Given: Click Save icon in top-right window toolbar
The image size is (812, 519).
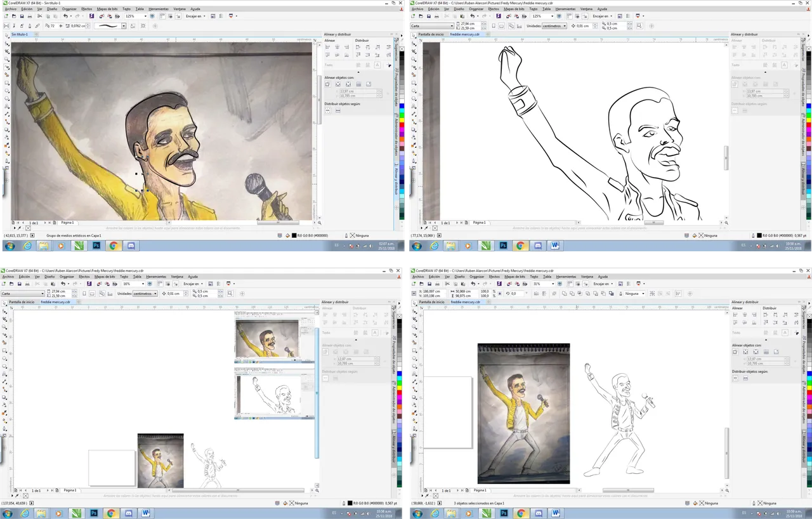Looking at the screenshot, I should pos(428,16).
